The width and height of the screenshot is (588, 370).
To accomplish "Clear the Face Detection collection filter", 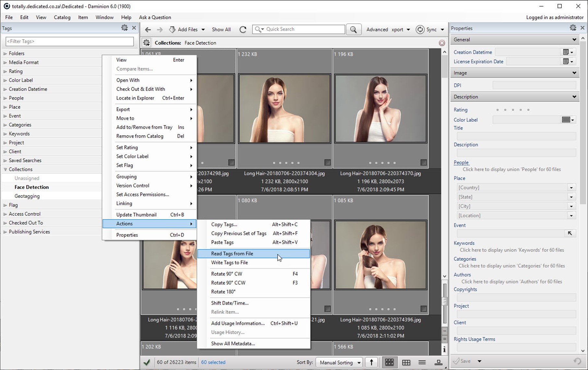I will (442, 43).
